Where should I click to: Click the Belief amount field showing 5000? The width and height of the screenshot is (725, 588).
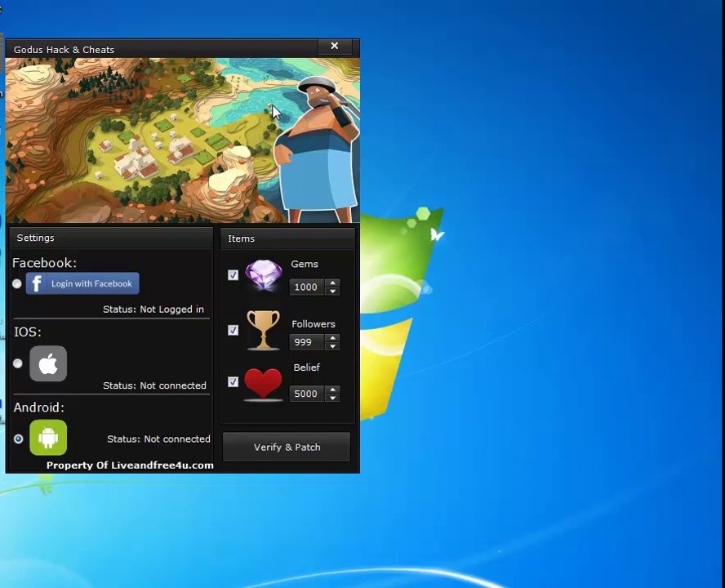(308, 394)
